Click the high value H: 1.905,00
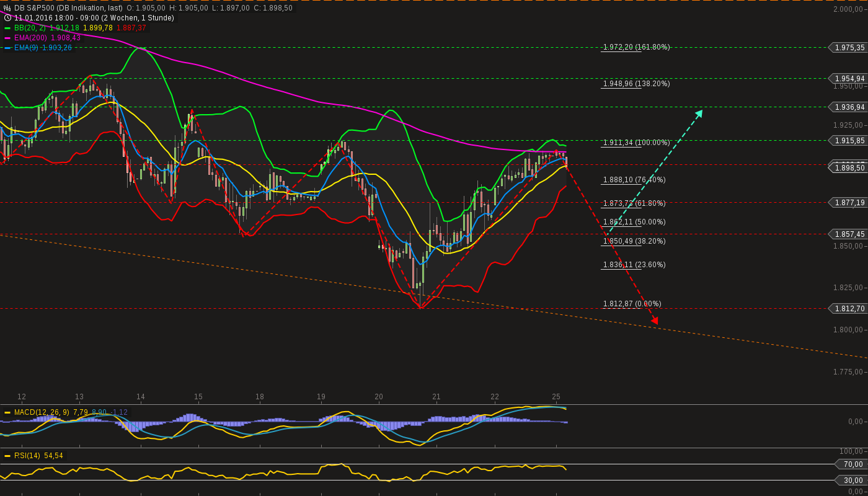Viewport: 868px width, 496px height. pos(189,8)
